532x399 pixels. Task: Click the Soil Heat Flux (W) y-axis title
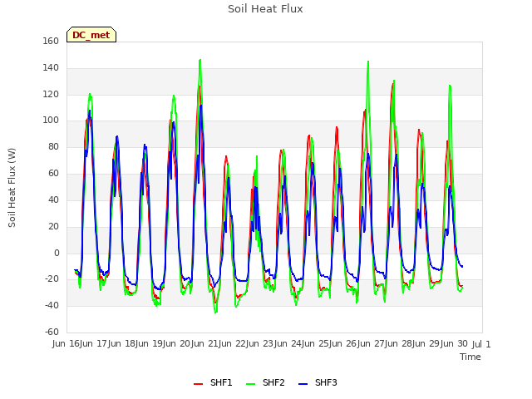(x=12, y=187)
